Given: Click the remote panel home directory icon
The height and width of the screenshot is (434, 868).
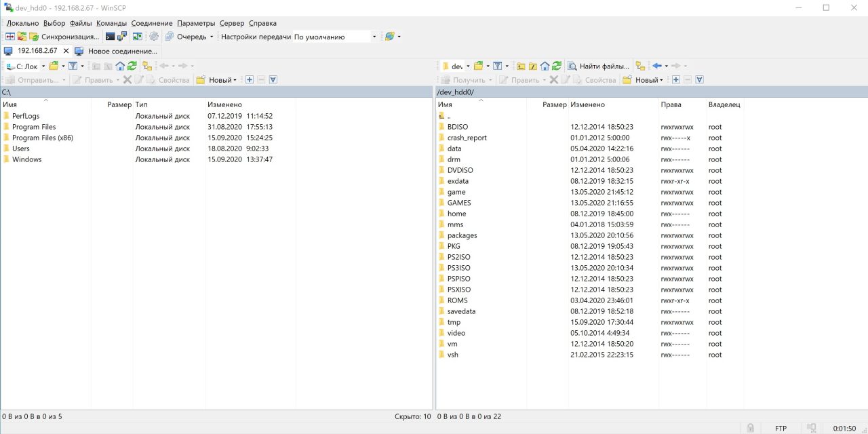Looking at the screenshot, I should pyautogui.click(x=545, y=66).
